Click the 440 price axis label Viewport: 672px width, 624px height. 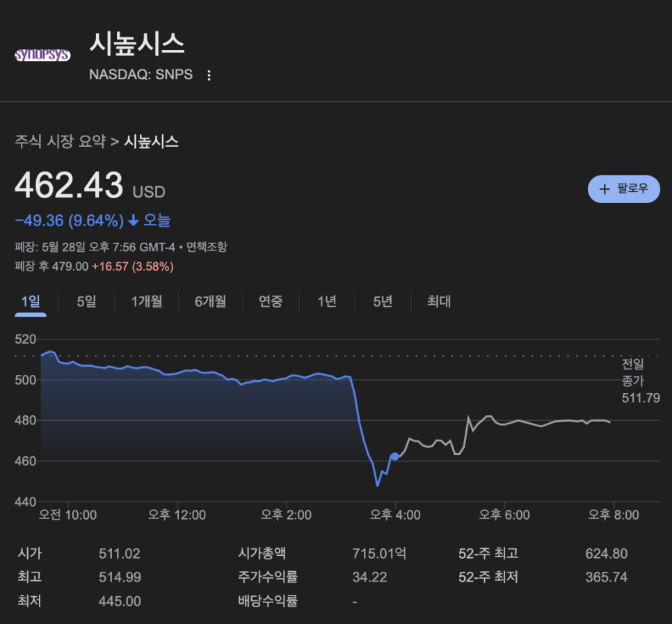[26, 502]
